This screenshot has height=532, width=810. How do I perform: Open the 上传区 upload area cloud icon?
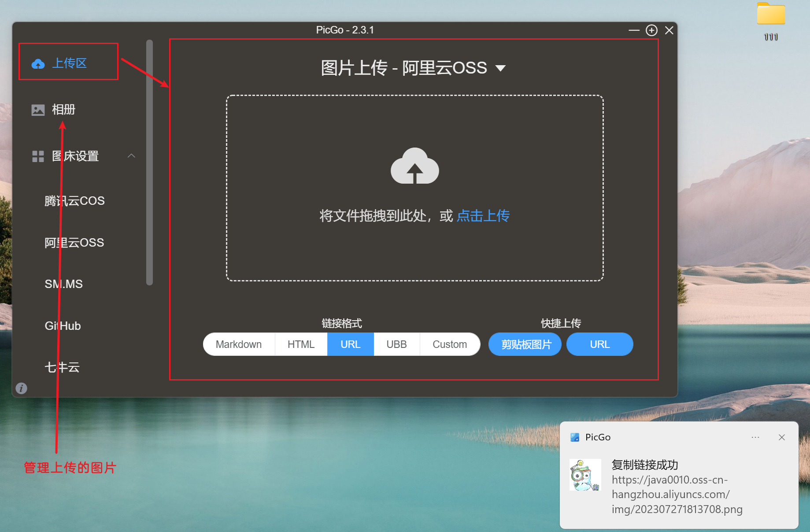click(38, 64)
